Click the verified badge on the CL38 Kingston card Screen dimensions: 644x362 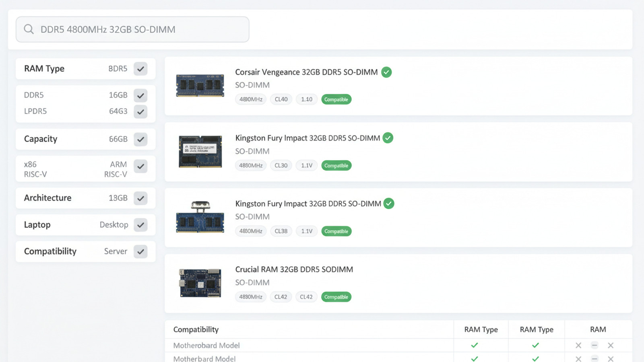389,204
